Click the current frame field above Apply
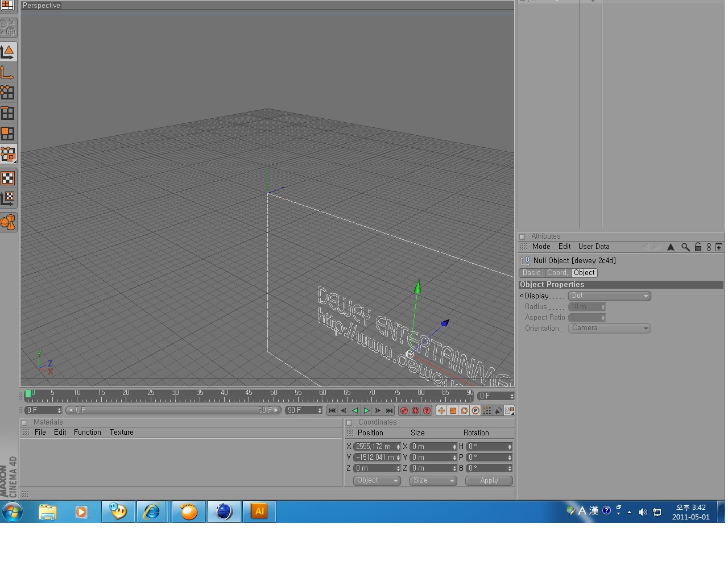The height and width of the screenshot is (582, 728). [496, 396]
